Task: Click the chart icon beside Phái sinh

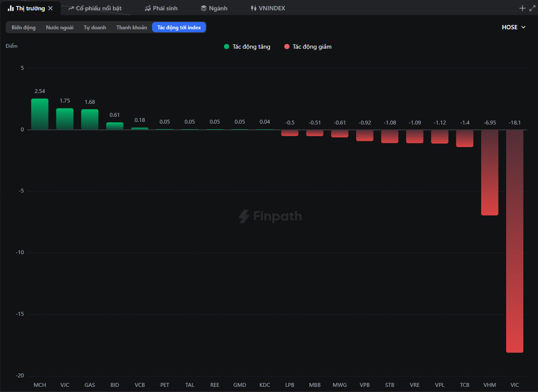Action: (148, 8)
